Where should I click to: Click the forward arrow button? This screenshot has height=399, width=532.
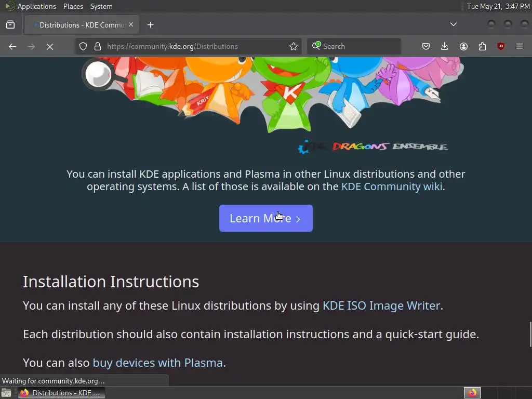(31, 46)
